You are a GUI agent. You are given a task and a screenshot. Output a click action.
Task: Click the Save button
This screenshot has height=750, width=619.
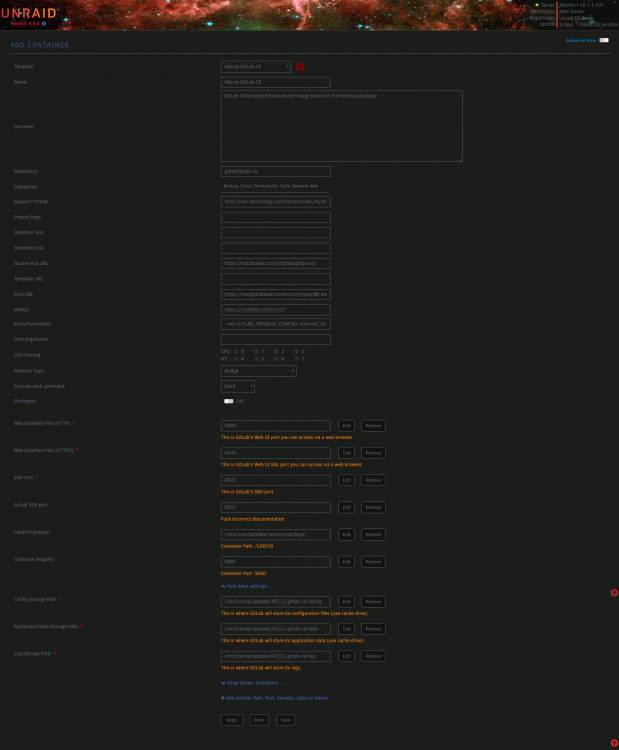pyautogui.click(x=286, y=720)
